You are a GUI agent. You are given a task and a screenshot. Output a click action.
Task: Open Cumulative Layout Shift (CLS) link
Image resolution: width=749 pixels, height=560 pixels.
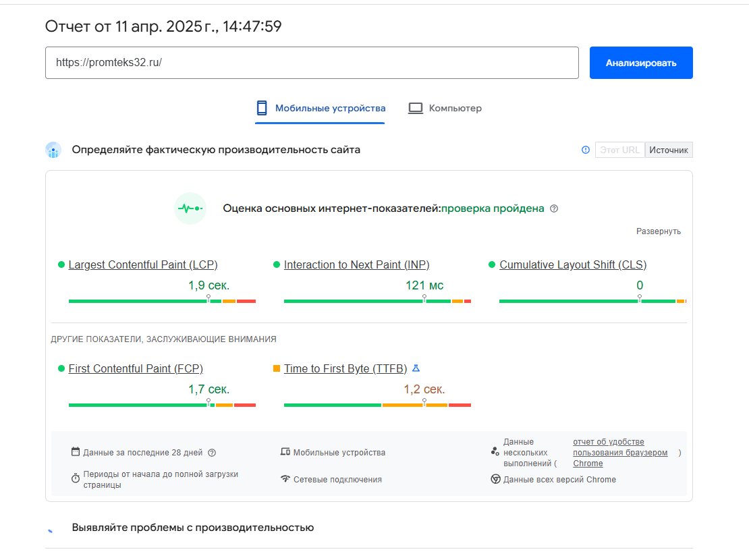click(x=573, y=264)
